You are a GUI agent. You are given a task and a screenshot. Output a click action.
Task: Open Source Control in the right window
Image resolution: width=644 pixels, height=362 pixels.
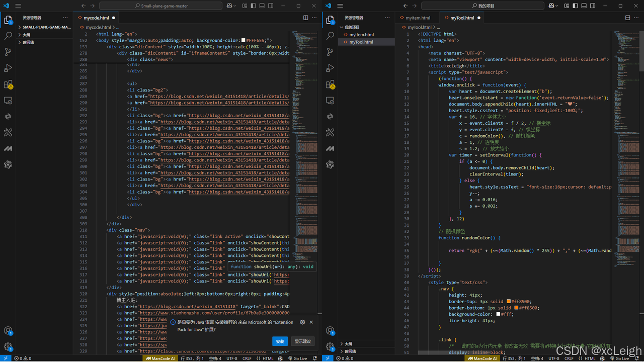pos(330,52)
